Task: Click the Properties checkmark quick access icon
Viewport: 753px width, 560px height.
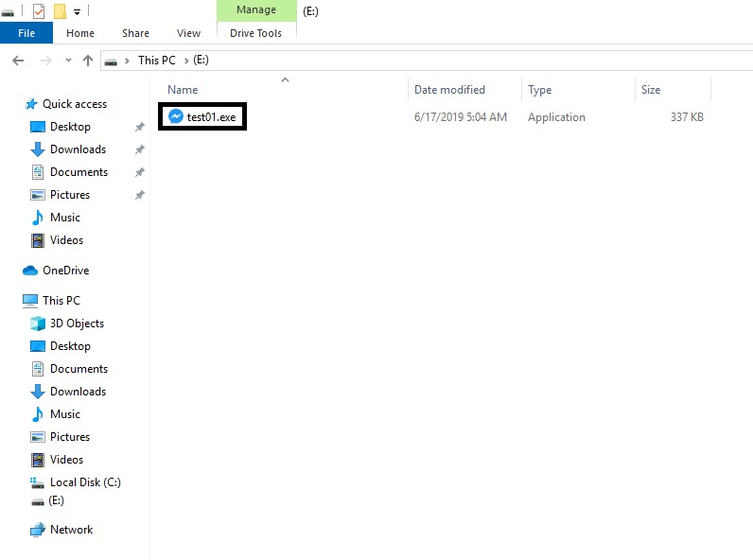Action: click(x=39, y=10)
